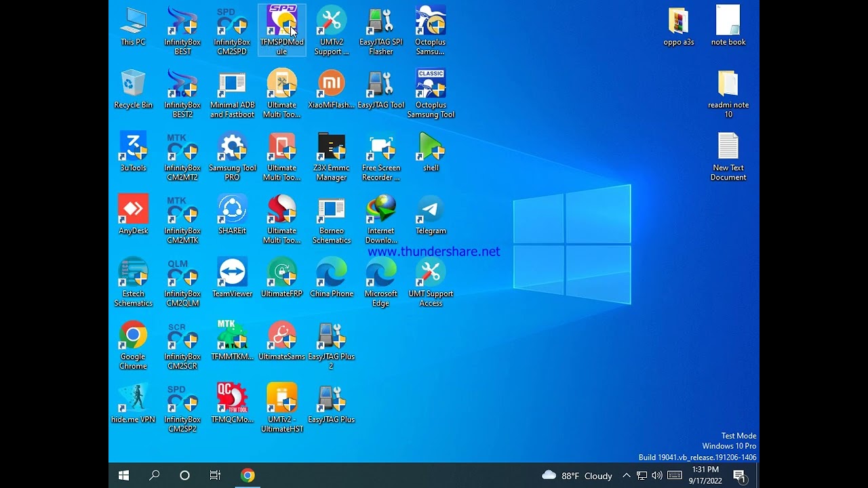Select UMT Support Access shortcut
Screen dimensions: 868x488
coord(431,283)
